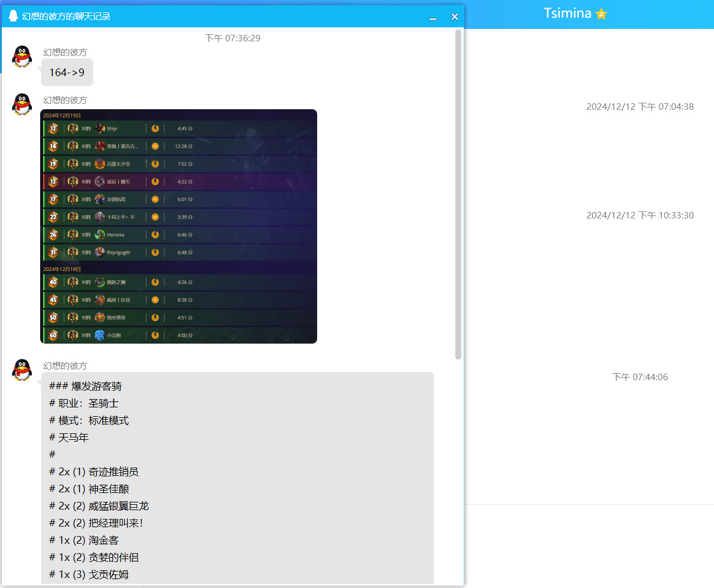Click sender name 幻想的彼方 above deck list
The width and height of the screenshot is (714, 588).
pos(65,366)
